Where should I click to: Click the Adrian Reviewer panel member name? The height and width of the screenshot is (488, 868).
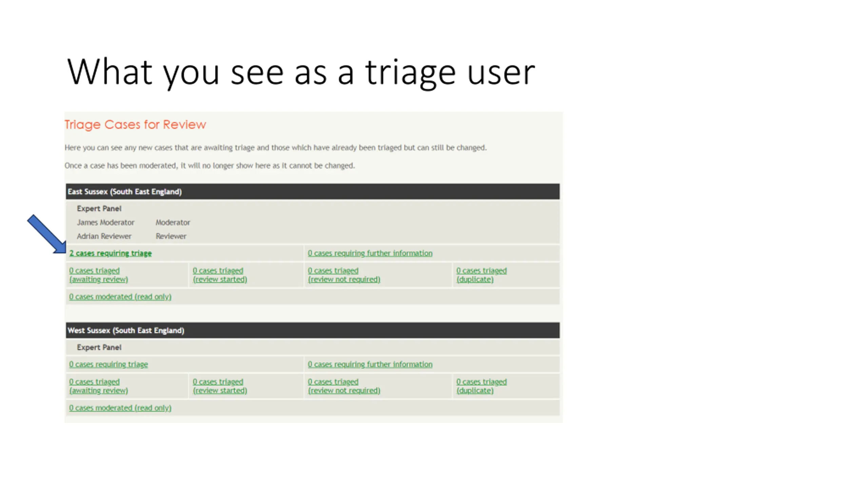tap(104, 236)
